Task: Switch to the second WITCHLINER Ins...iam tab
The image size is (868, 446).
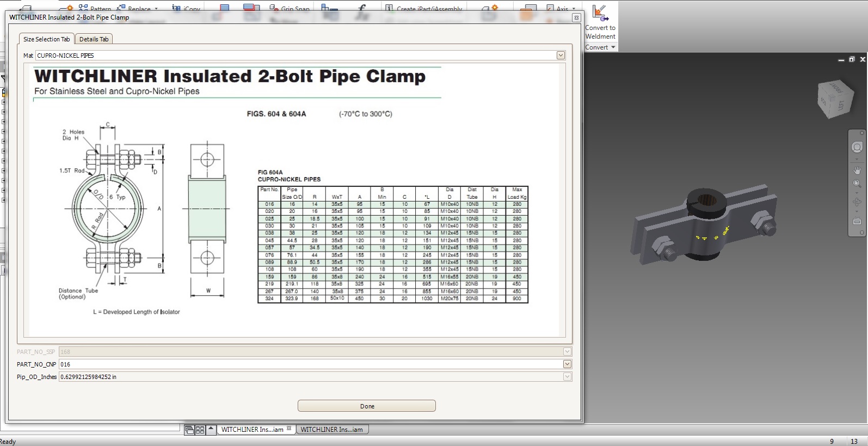Action: pyautogui.click(x=332, y=430)
